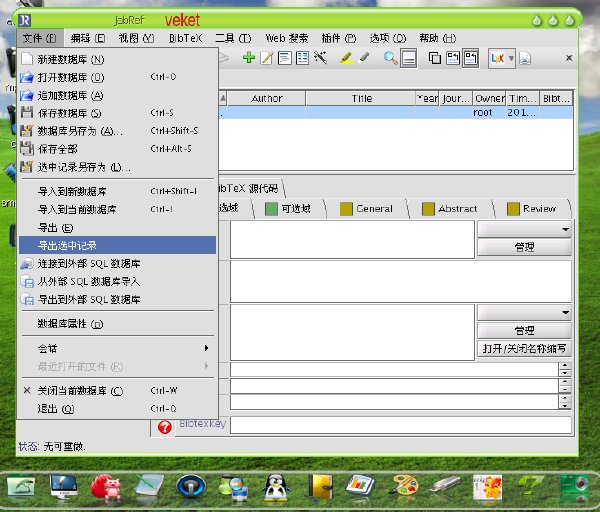The height and width of the screenshot is (512, 600).
Task: Select New database (N) menu entry
Action: (x=117, y=59)
